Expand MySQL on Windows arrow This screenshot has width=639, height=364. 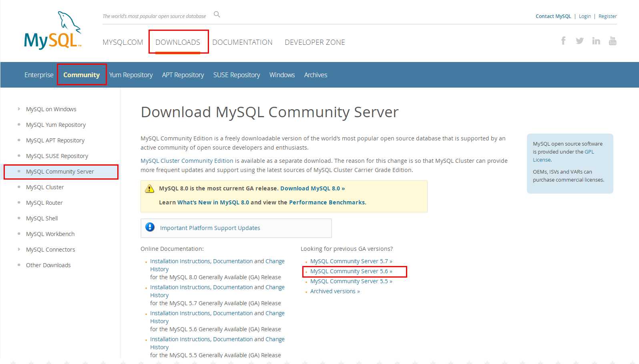coord(19,109)
